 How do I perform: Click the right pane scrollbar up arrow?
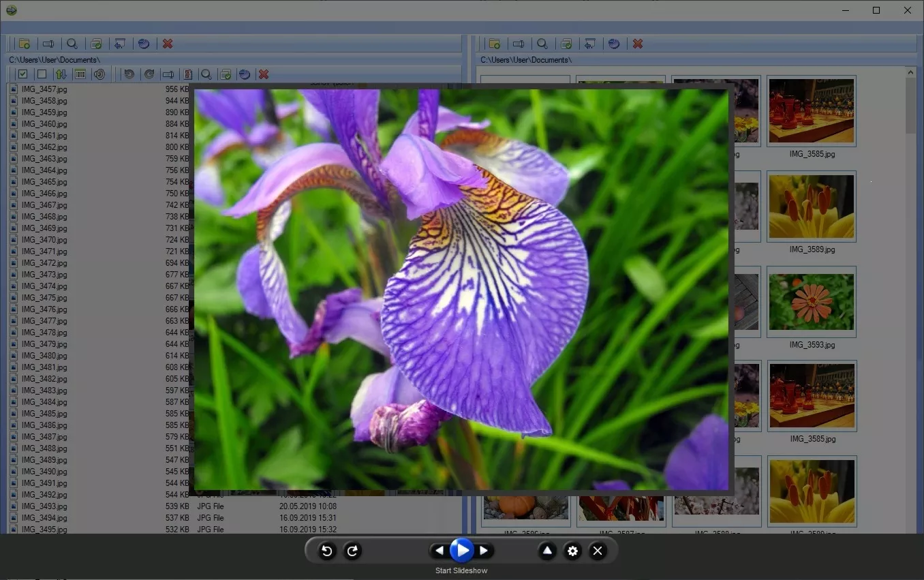pos(910,72)
